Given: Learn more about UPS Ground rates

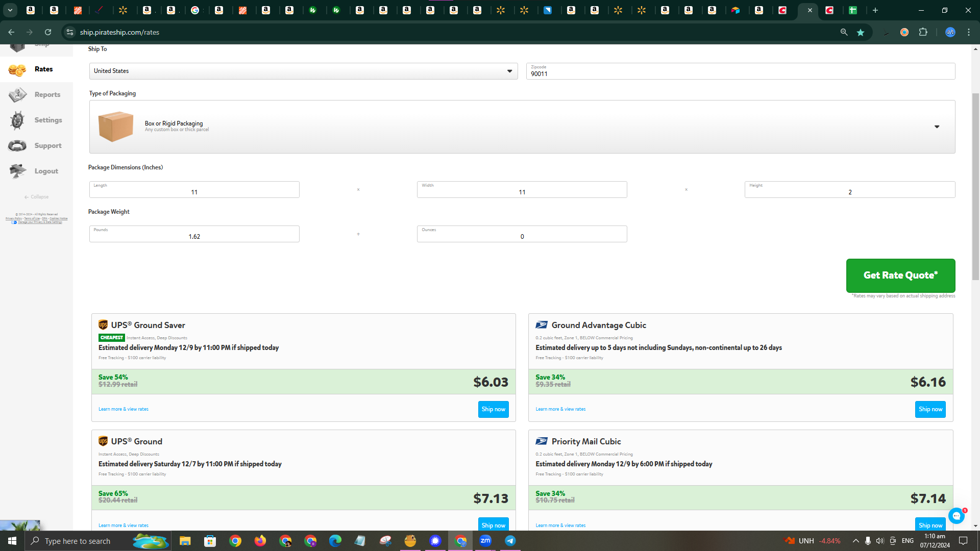Looking at the screenshot, I should point(124,525).
